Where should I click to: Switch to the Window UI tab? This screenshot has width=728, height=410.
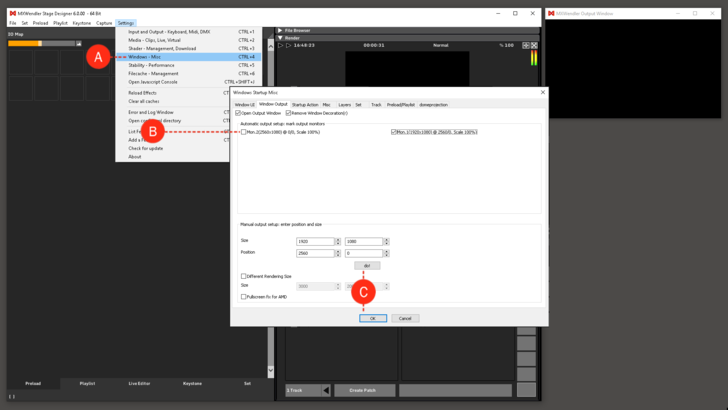[244, 105]
